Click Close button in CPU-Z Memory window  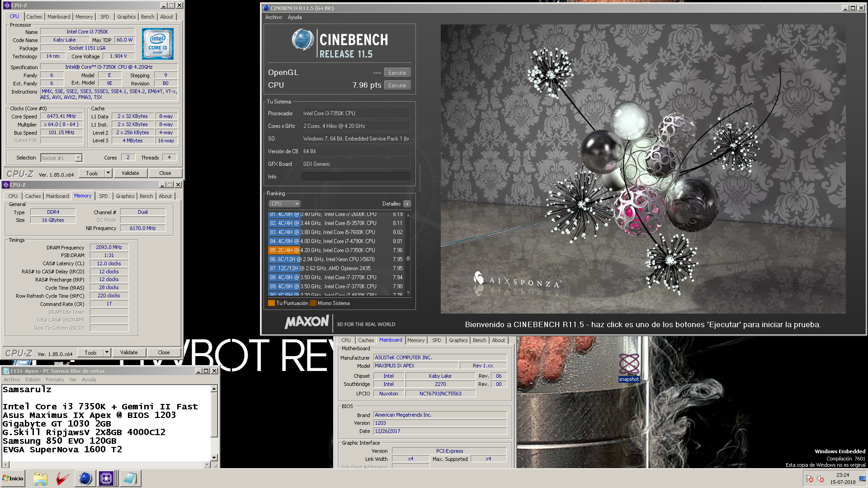pos(164,352)
